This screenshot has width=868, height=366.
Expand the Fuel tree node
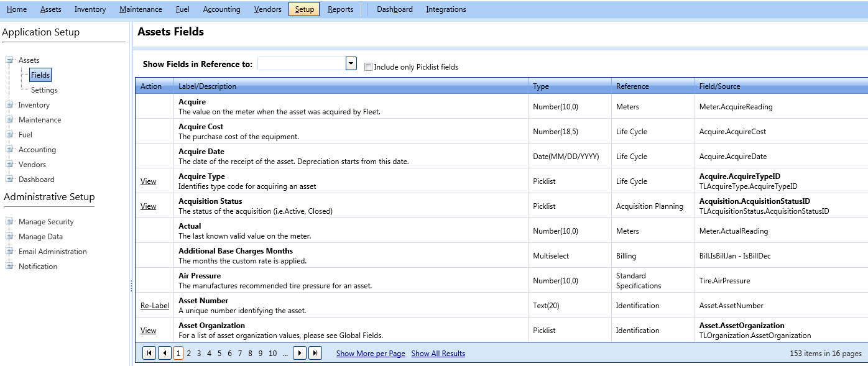coord(9,135)
